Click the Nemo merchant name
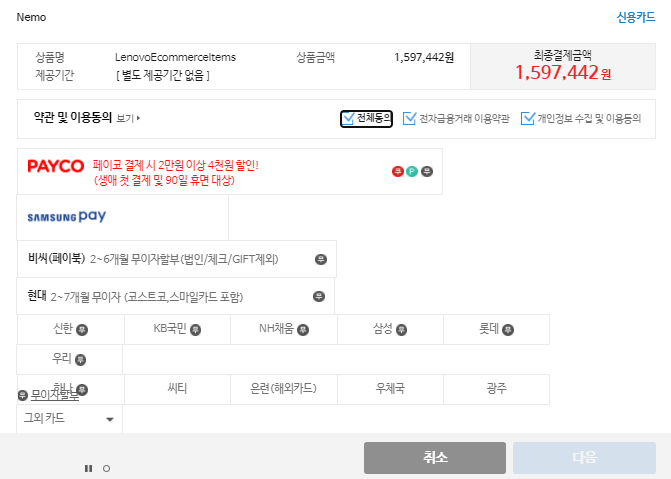 coord(31,17)
